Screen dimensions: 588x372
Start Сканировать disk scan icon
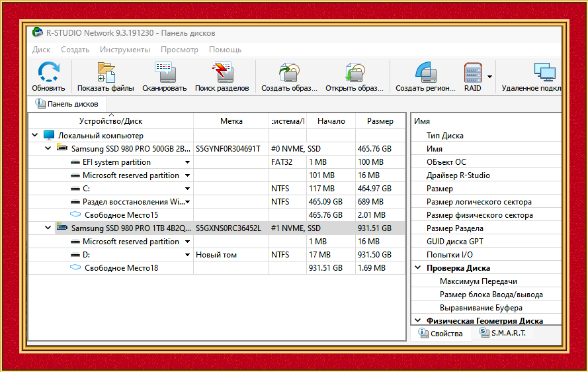point(164,72)
